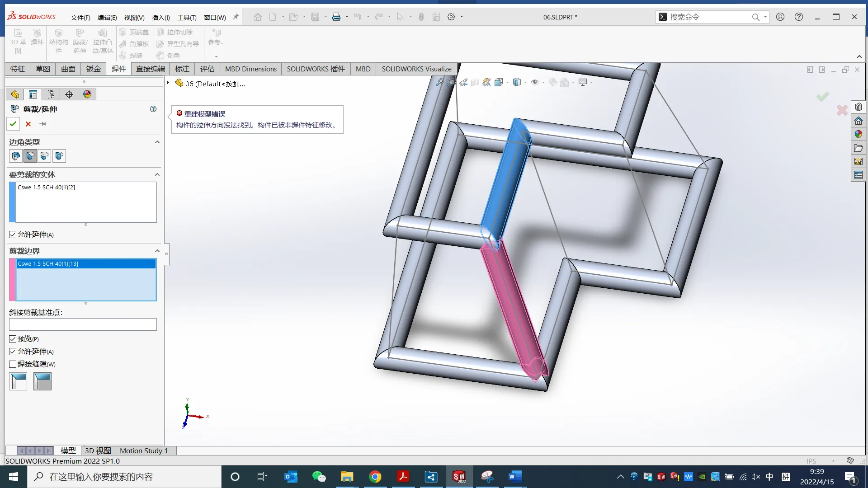The width and height of the screenshot is (868, 488).
Task: Open the trim/extend help icon
Action: pos(153,109)
